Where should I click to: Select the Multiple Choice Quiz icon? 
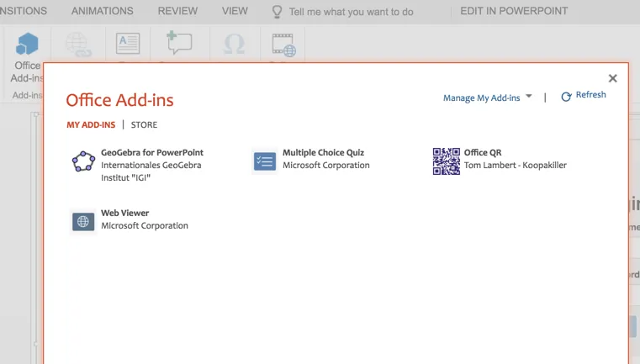coord(265,161)
